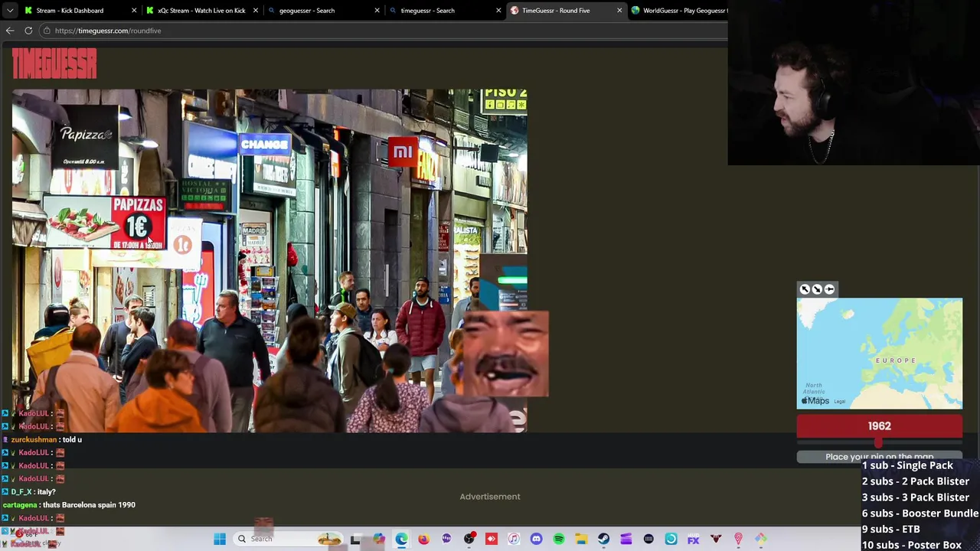Viewport: 980px width, 551px height.
Task: Open the red square app on taskbar
Action: [492, 539]
